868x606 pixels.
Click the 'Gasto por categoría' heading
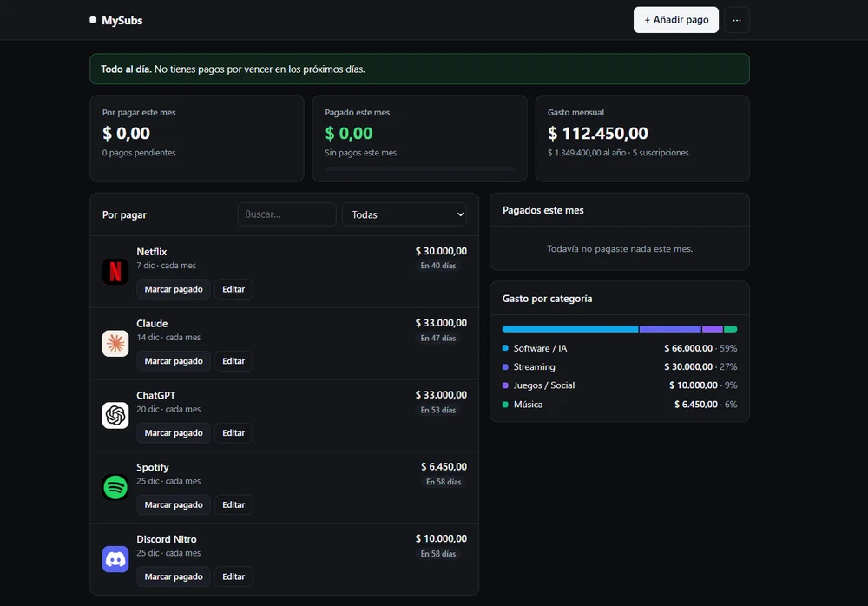tap(548, 299)
